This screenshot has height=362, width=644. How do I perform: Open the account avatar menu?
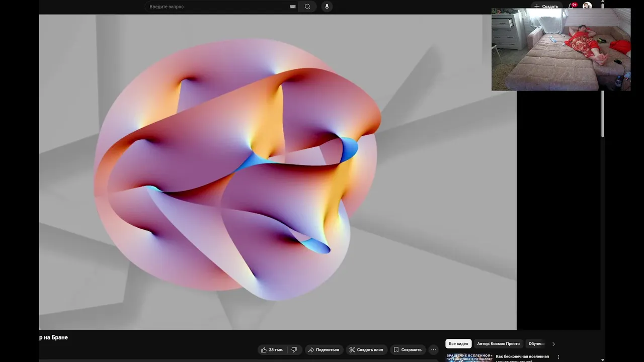[x=587, y=6]
